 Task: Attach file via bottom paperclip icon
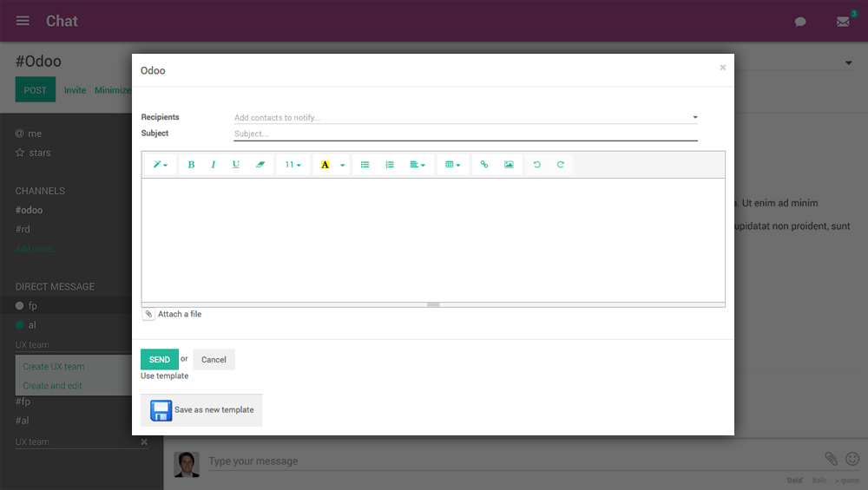831,459
